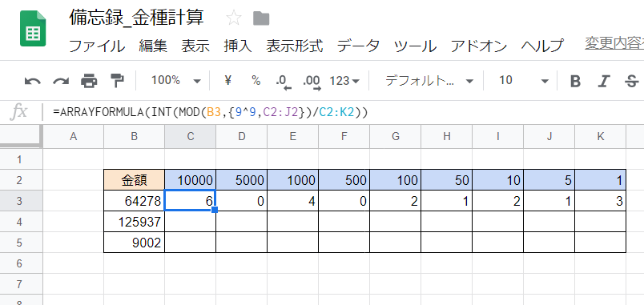Select column B header
The image size is (644, 305).
coord(134,137)
